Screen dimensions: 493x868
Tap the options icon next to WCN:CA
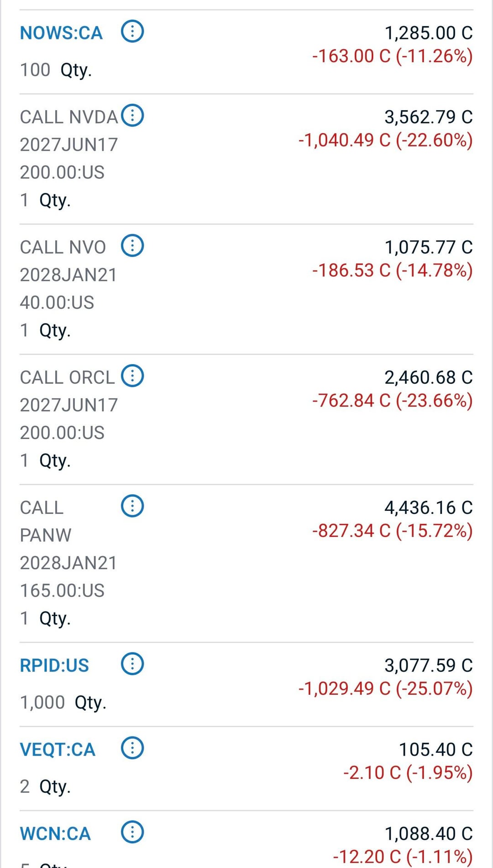132,832
